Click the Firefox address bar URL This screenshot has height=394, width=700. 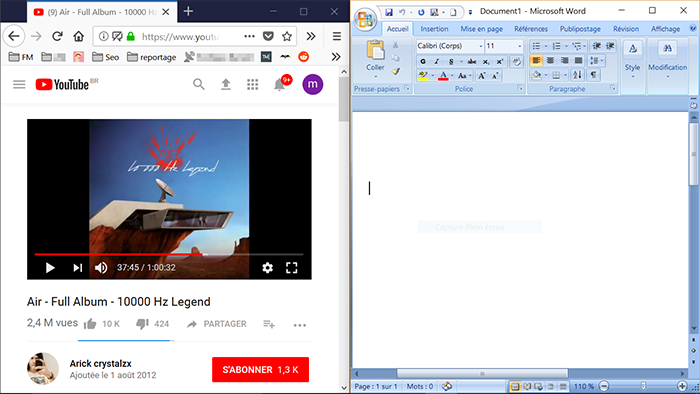tap(180, 37)
